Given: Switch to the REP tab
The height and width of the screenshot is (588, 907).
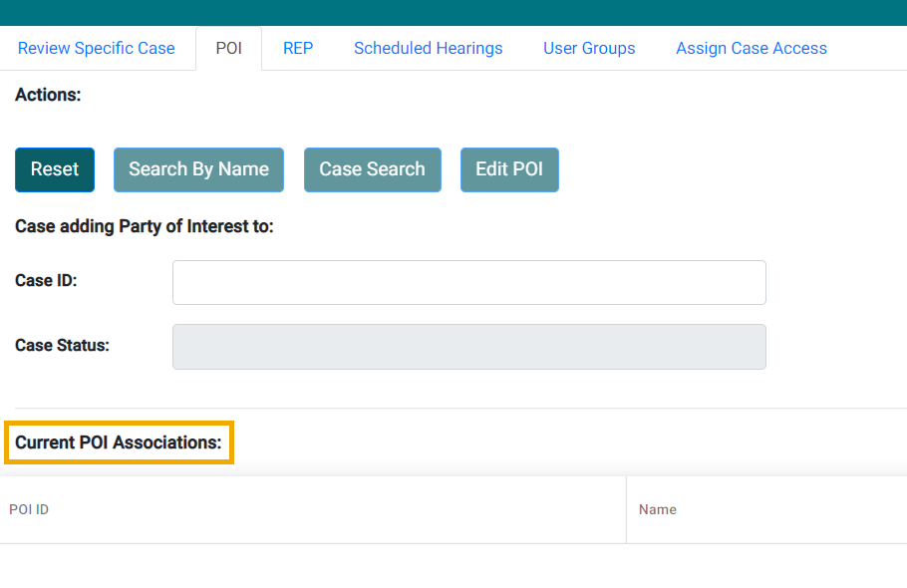Looking at the screenshot, I should [x=298, y=48].
